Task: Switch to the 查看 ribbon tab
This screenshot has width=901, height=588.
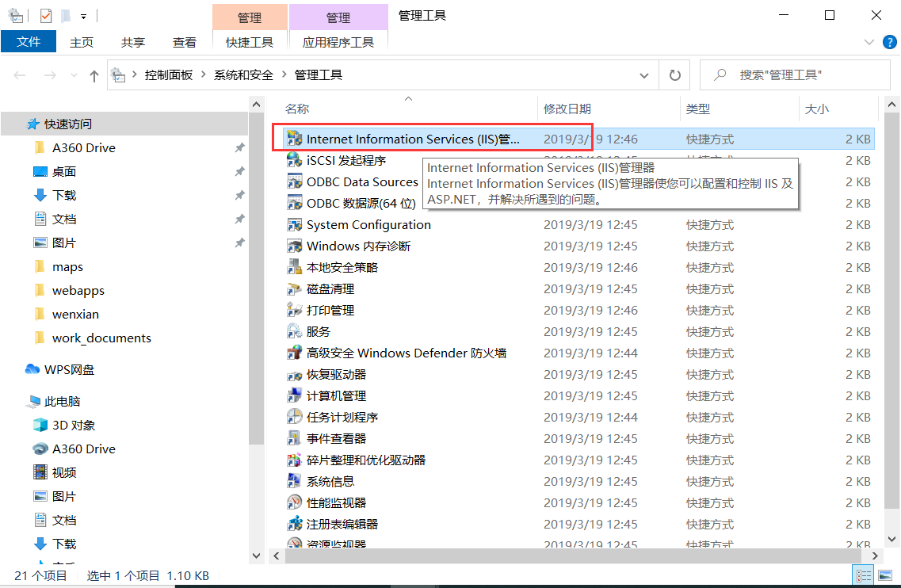Action: [x=184, y=42]
